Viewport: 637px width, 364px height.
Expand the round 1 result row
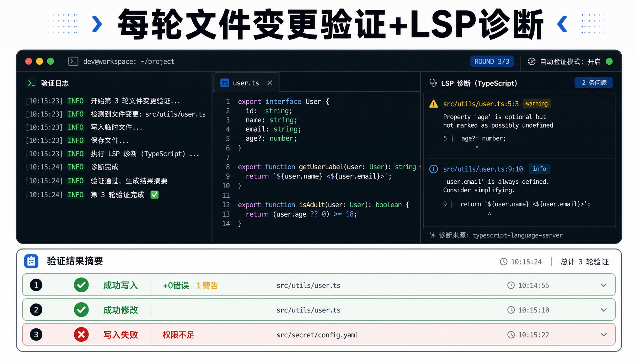pyautogui.click(x=604, y=285)
